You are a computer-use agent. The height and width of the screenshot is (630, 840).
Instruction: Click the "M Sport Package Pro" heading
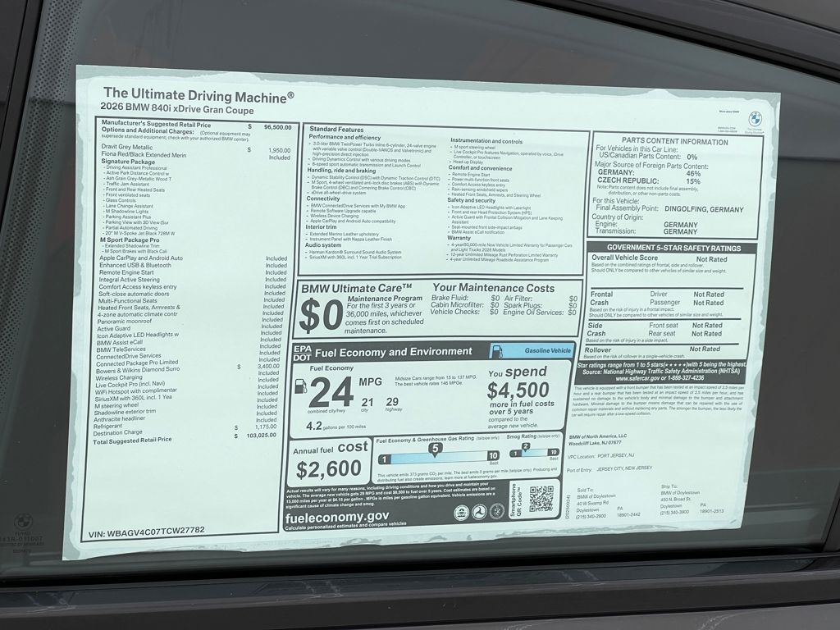[x=129, y=240]
